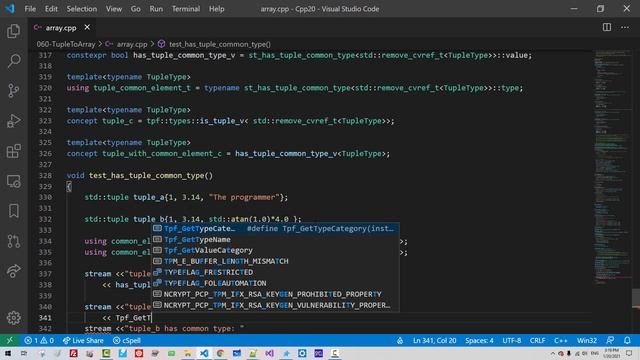Image resolution: width=640 pixels, height=360 pixels.
Task: Open the Selection menu
Action: [82, 9]
